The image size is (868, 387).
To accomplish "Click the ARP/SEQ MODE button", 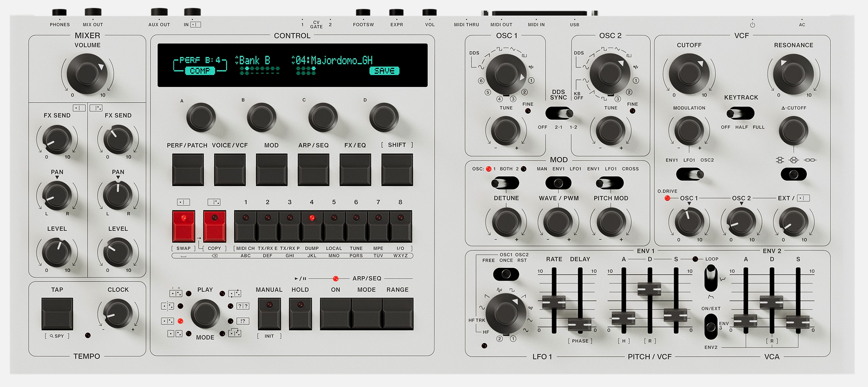I will click(367, 314).
